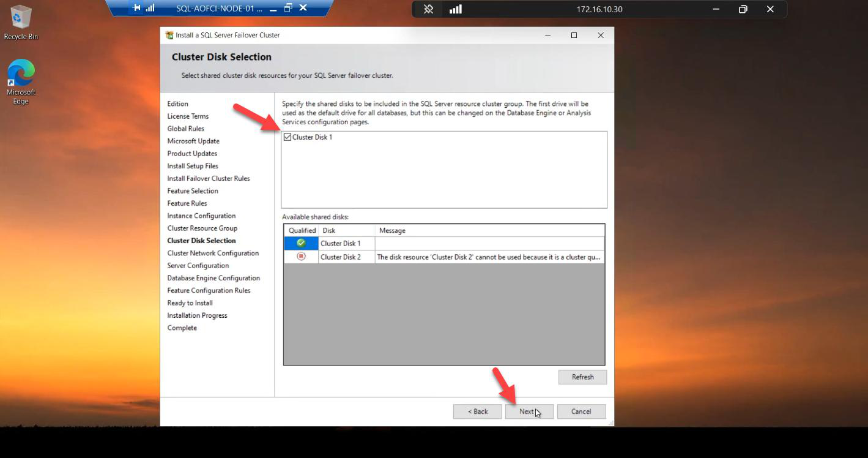Image resolution: width=868 pixels, height=458 pixels.
Task: Select Install Failover Cluster Rules step
Action: (x=209, y=178)
